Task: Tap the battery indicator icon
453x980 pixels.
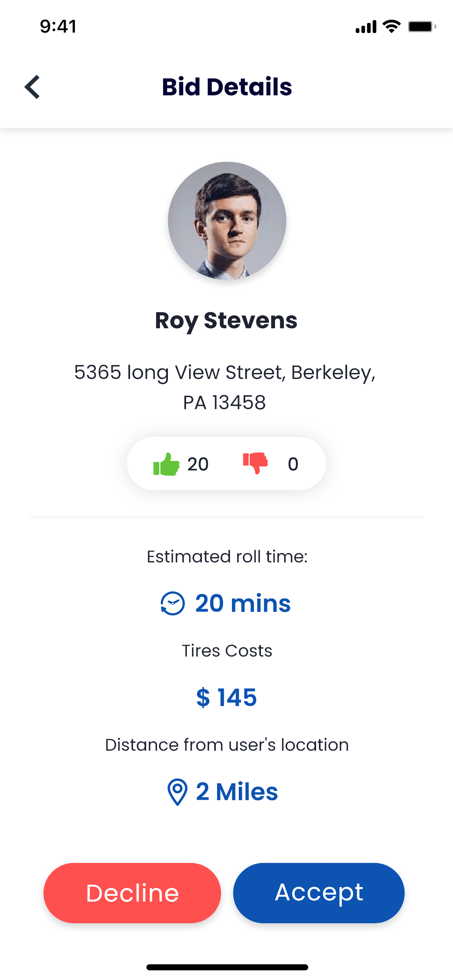Action: (422, 27)
